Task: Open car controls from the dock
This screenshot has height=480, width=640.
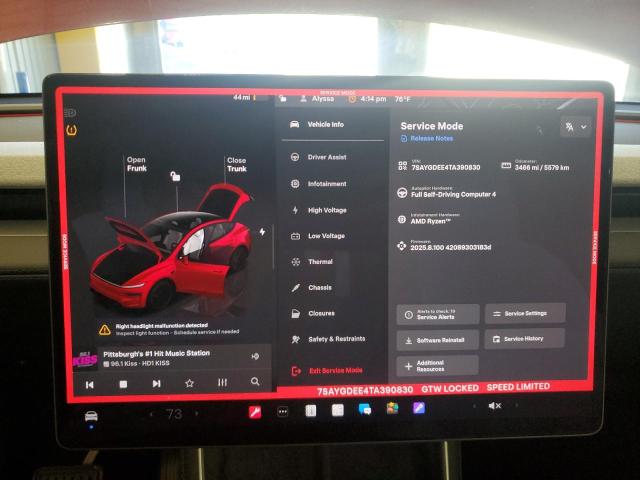Action: [x=91, y=416]
